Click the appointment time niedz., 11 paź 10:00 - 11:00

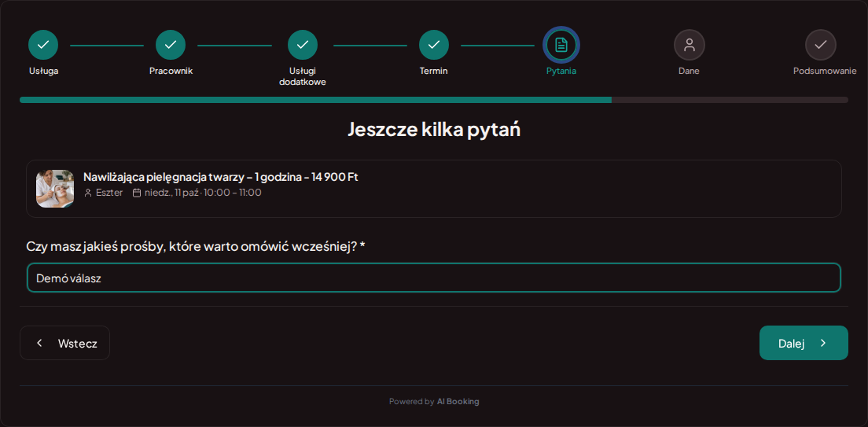(x=203, y=193)
